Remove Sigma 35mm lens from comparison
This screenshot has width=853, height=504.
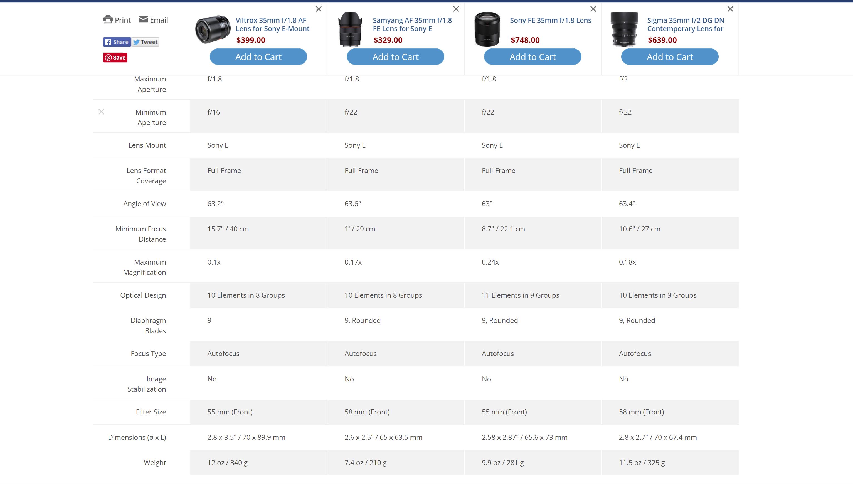point(730,9)
